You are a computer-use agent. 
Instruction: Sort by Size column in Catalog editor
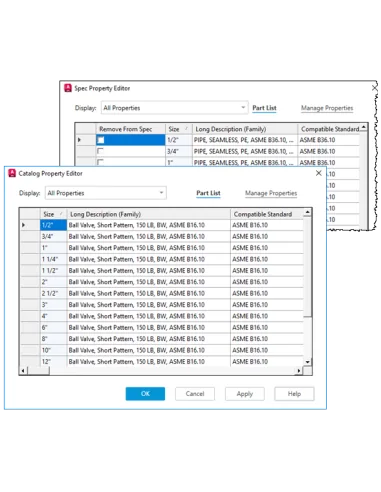[x=53, y=214]
